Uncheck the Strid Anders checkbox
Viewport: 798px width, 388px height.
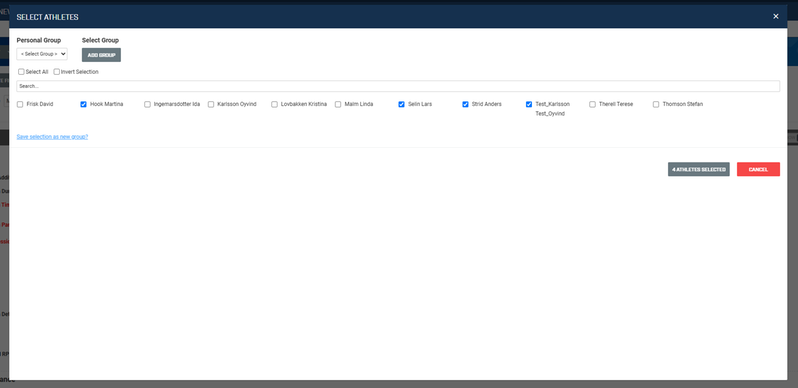pyautogui.click(x=465, y=104)
